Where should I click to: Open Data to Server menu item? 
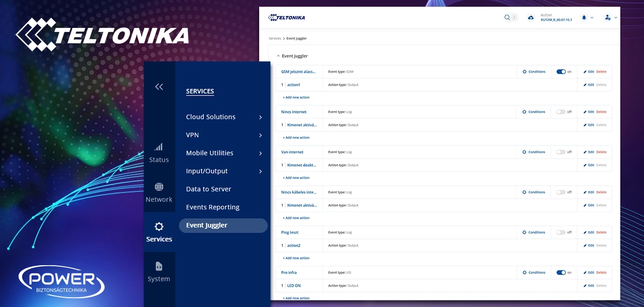coord(209,189)
